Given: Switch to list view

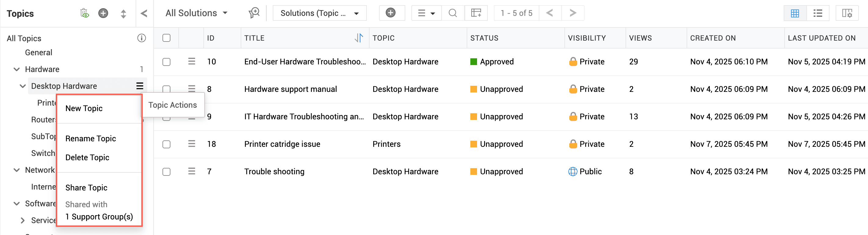Looking at the screenshot, I should (x=818, y=13).
